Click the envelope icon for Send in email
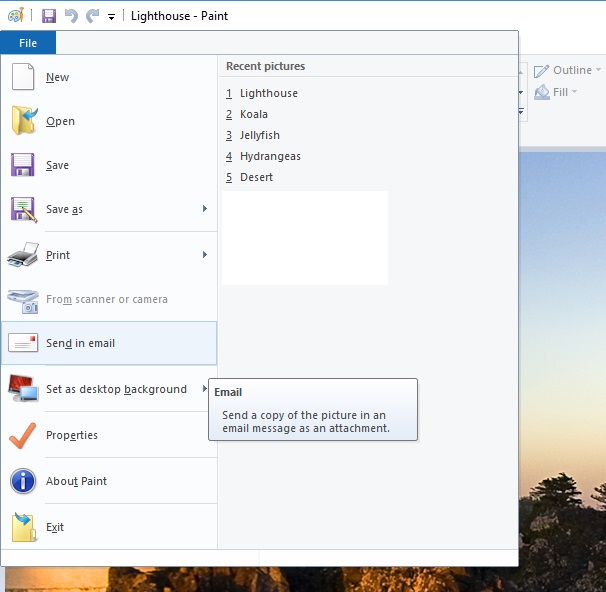This screenshot has width=606, height=592. click(x=23, y=343)
